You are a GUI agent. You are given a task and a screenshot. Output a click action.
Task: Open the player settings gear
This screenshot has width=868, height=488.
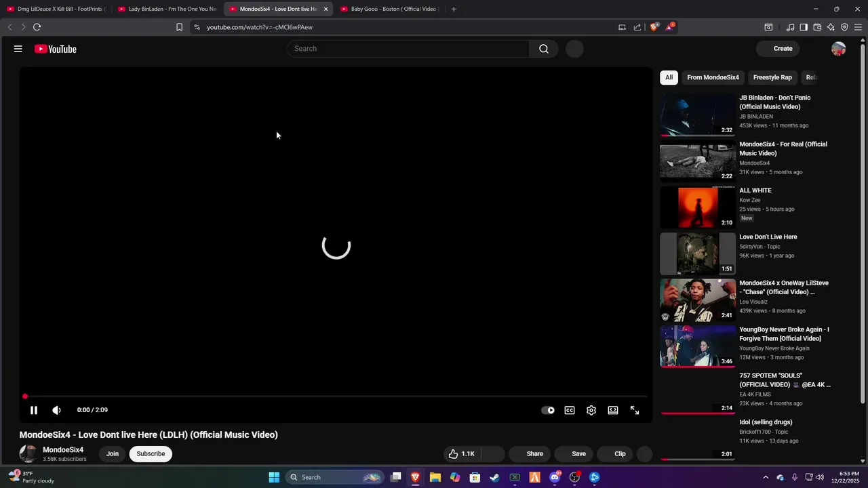[591, 410]
